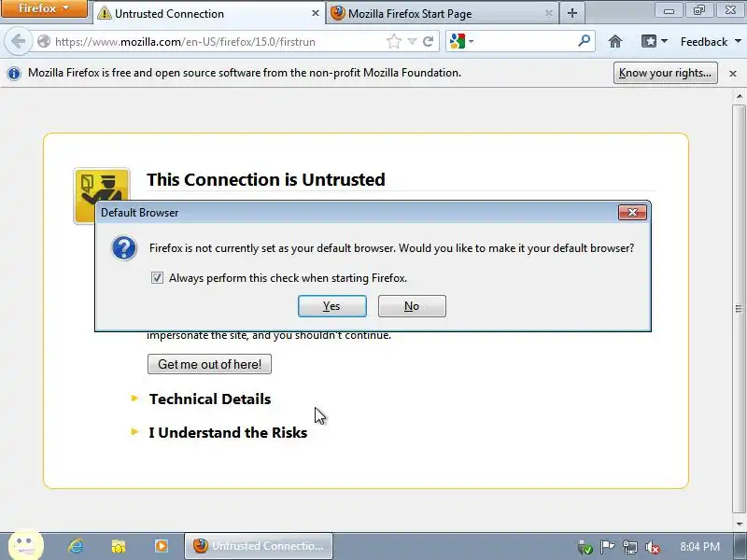This screenshot has height=560, width=747.
Task: Click the network tray icon
Action: [x=629, y=547]
